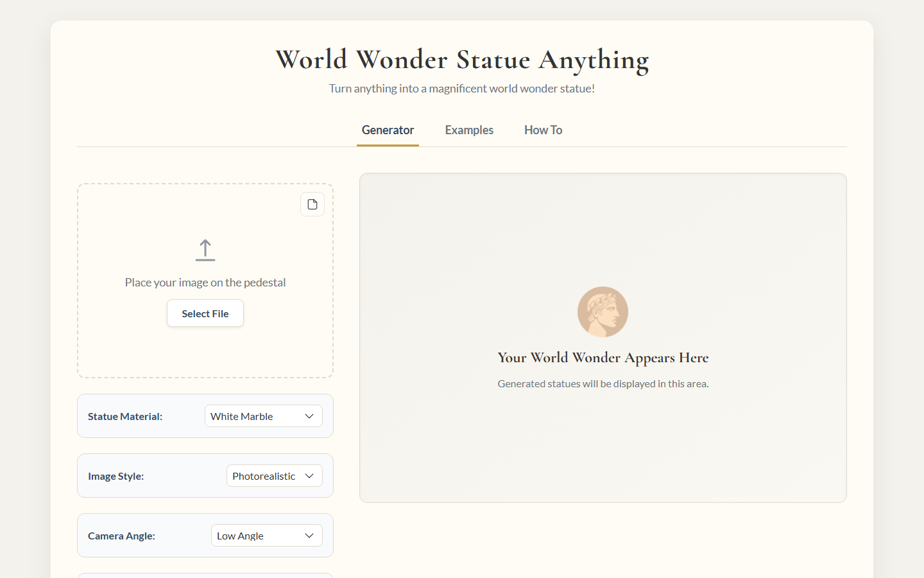The image size is (924, 578).
Task: Click the 'Statue Material:' label
Action: (125, 416)
